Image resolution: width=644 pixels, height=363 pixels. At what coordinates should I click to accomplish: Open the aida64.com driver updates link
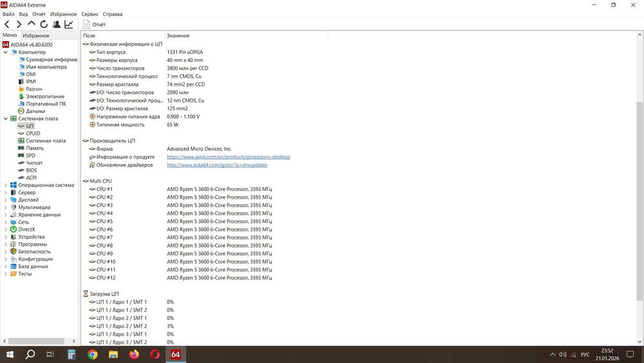217,165
